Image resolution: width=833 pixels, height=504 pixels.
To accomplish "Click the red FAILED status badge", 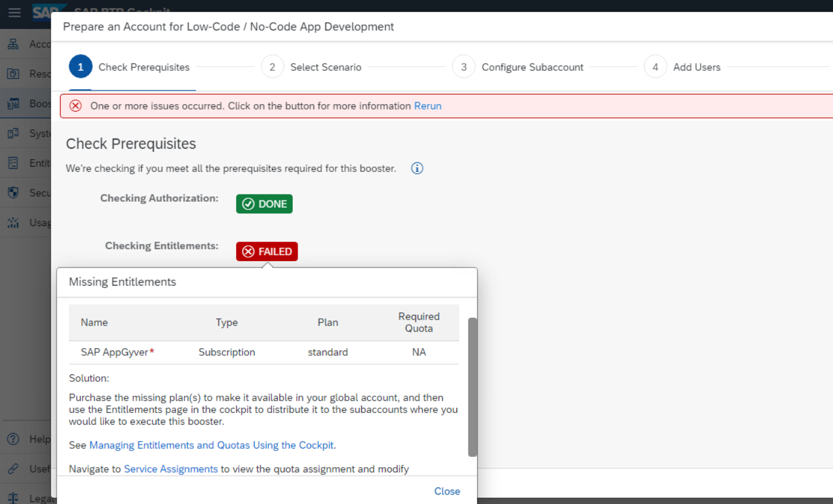I will click(x=267, y=252).
